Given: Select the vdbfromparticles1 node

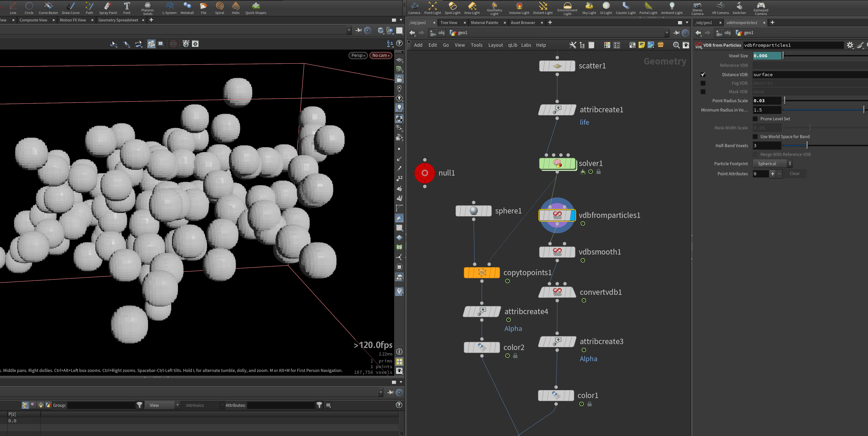Looking at the screenshot, I should (x=557, y=215).
